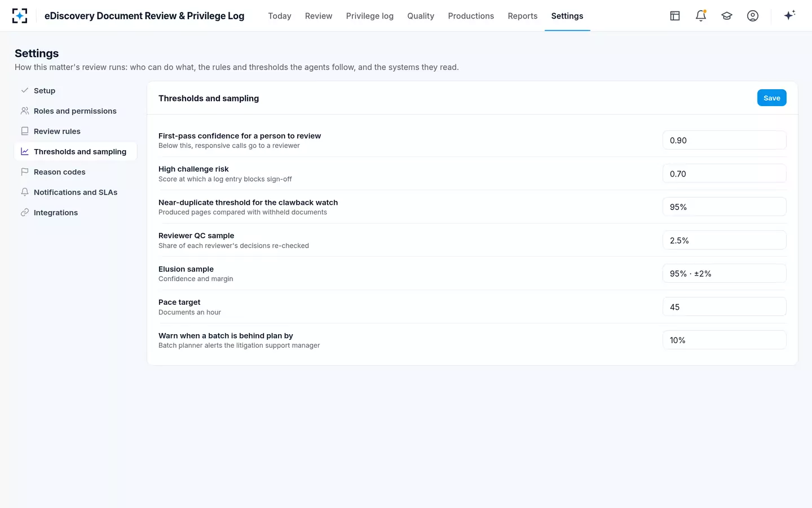Select the Settings tab
The width and height of the screenshot is (812, 508).
click(567, 16)
